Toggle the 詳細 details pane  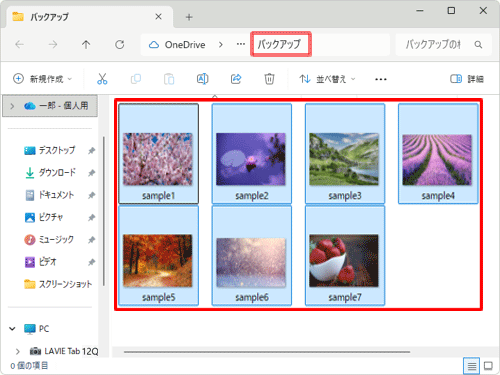point(467,79)
